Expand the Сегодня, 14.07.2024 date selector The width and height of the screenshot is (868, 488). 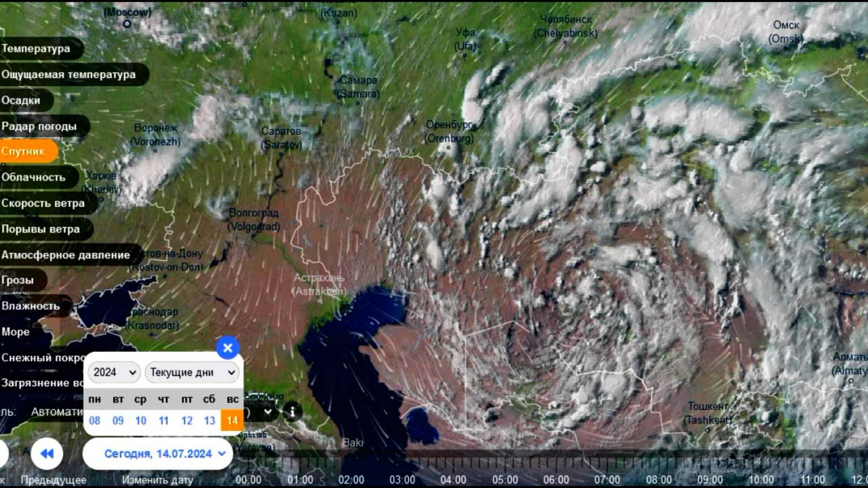click(158, 453)
